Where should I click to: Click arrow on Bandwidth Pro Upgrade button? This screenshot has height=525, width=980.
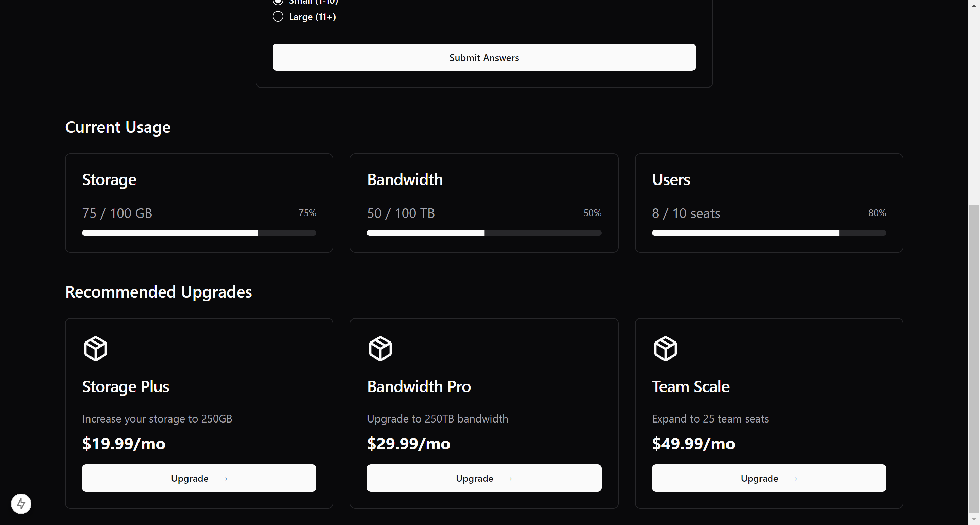coord(508,479)
